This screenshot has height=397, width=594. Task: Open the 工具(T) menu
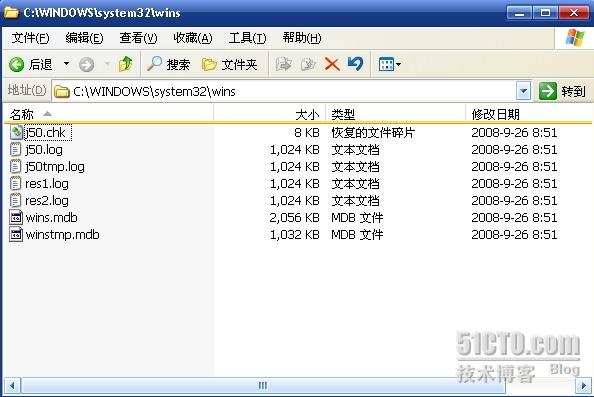point(247,38)
